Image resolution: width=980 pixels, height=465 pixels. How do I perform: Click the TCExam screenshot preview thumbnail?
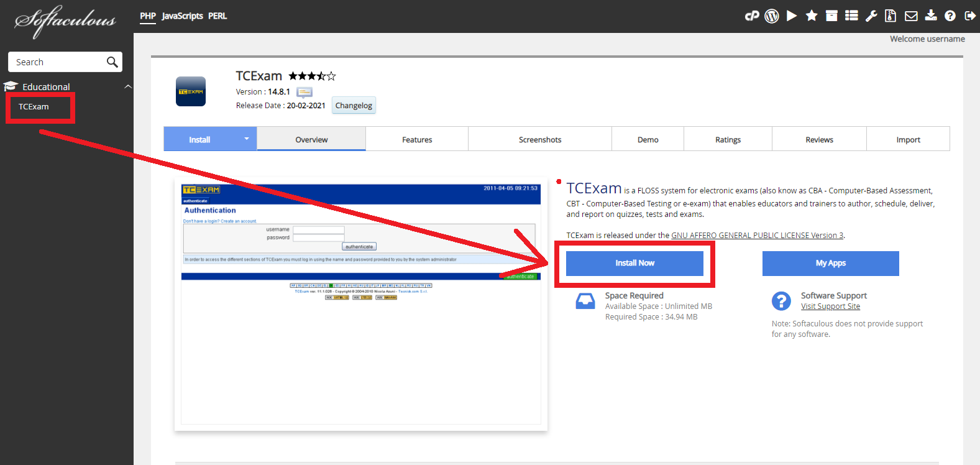pyautogui.click(x=360, y=305)
